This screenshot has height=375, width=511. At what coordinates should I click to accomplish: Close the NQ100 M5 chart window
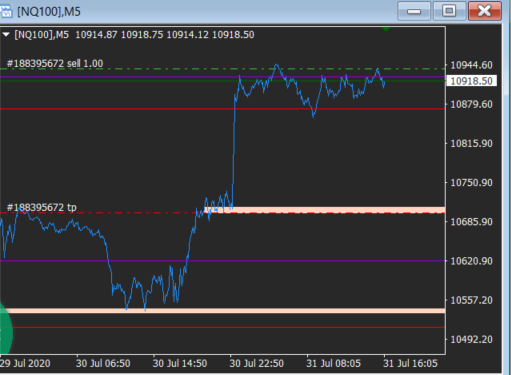click(x=485, y=11)
